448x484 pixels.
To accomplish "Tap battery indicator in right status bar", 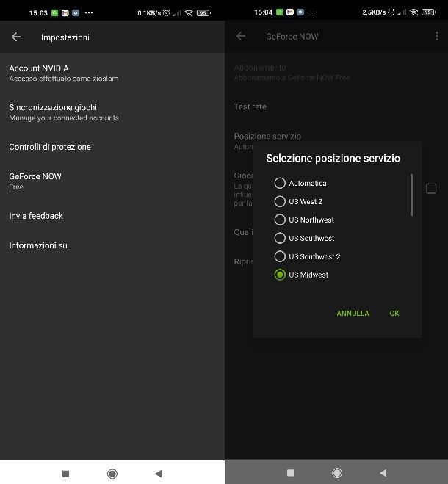I will [429, 12].
